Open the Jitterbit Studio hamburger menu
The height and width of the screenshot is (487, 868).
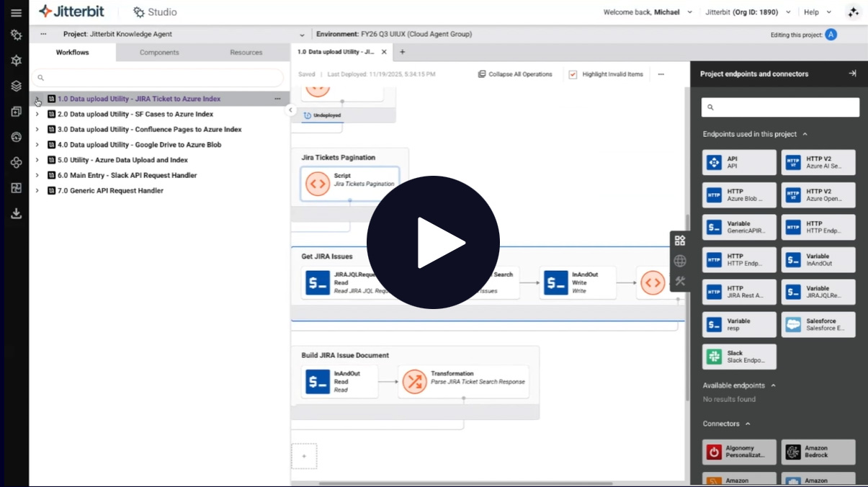[14, 12]
